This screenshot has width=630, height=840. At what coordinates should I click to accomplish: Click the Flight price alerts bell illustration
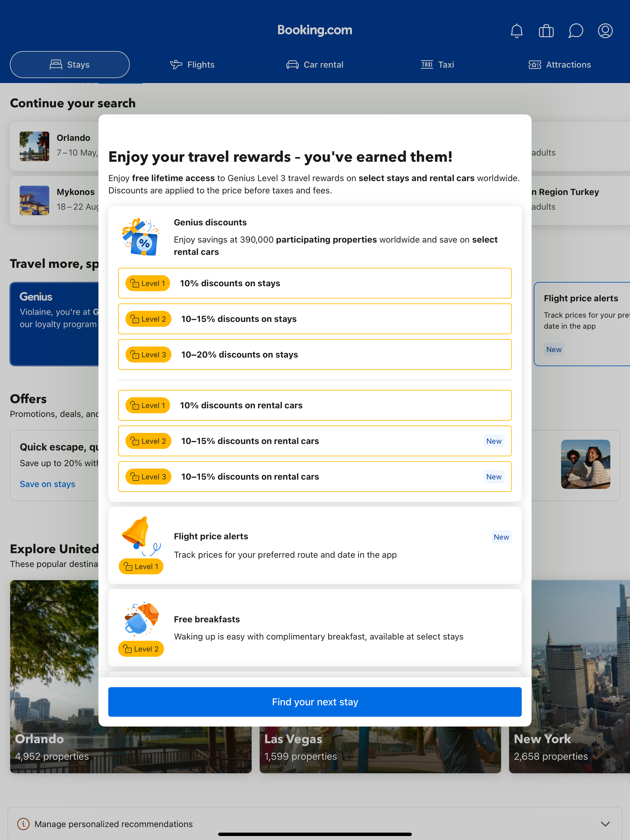click(x=141, y=536)
